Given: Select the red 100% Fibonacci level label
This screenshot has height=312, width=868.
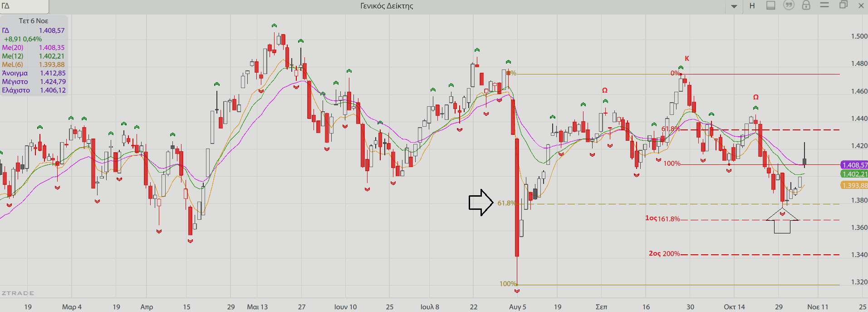Looking at the screenshot, I should pos(672,163).
